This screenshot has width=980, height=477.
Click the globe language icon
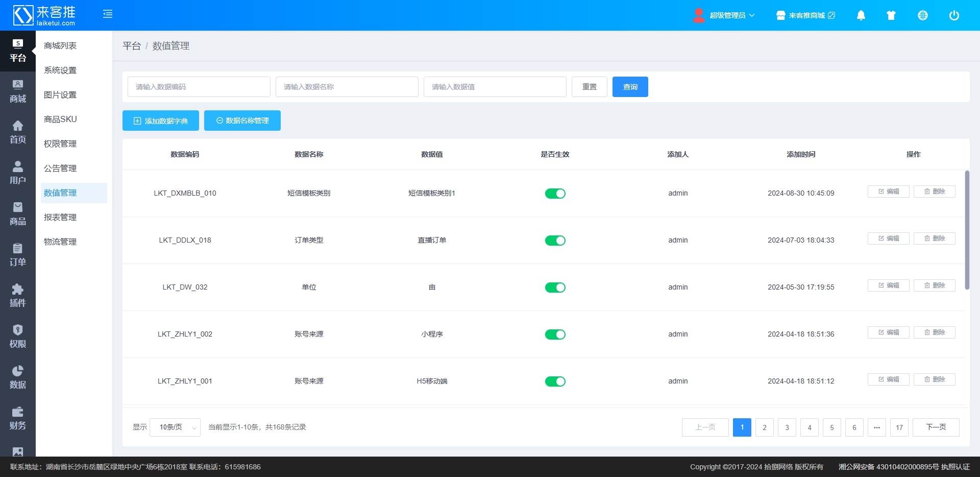pyautogui.click(x=923, y=15)
